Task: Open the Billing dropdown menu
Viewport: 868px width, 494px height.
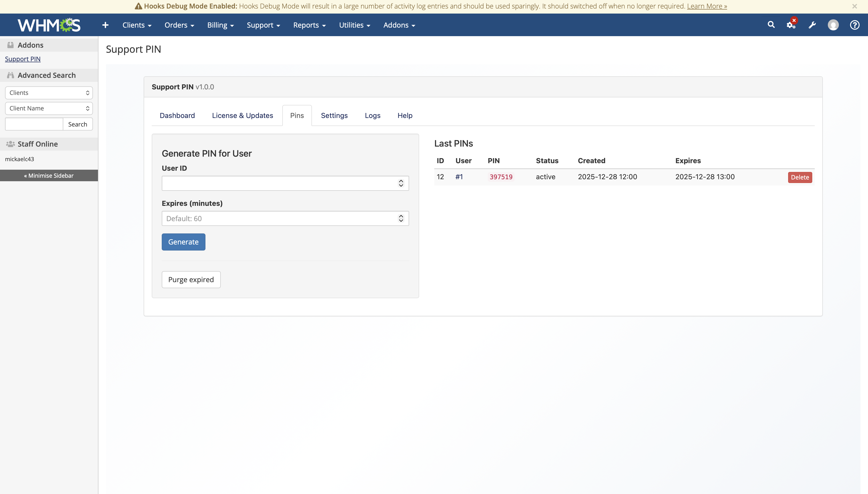Action: (x=220, y=25)
